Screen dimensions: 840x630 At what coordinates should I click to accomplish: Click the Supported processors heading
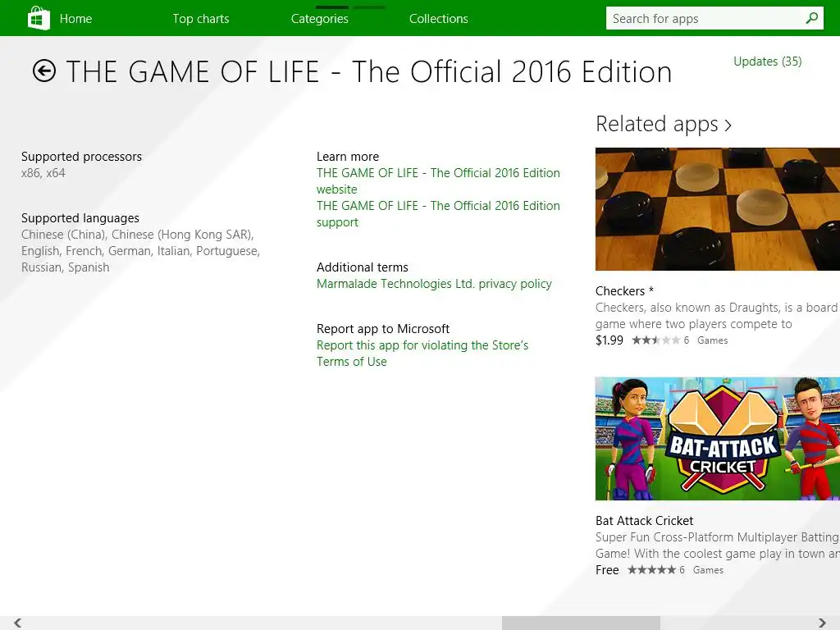coord(81,157)
